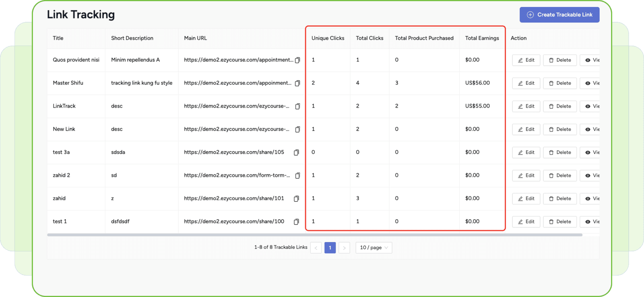Copy the Master Shifu main URL
The image size is (644, 297).
297,83
